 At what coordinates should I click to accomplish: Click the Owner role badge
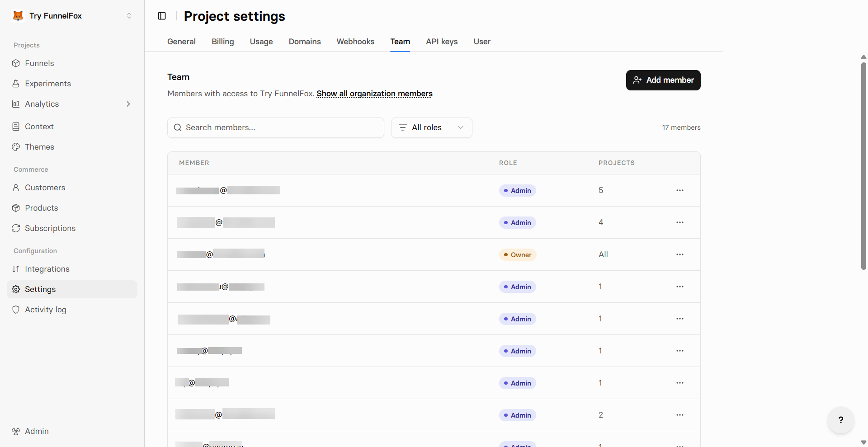point(518,255)
